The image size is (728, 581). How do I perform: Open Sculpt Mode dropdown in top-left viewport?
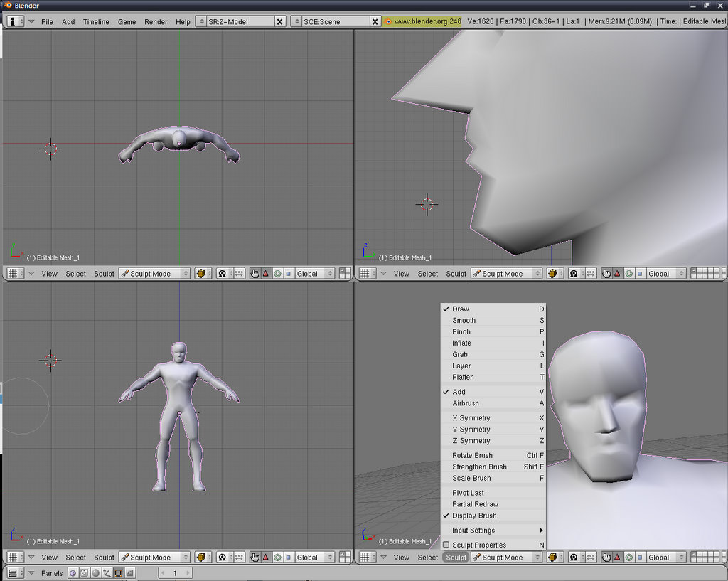pyautogui.click(x=155, y=273)
